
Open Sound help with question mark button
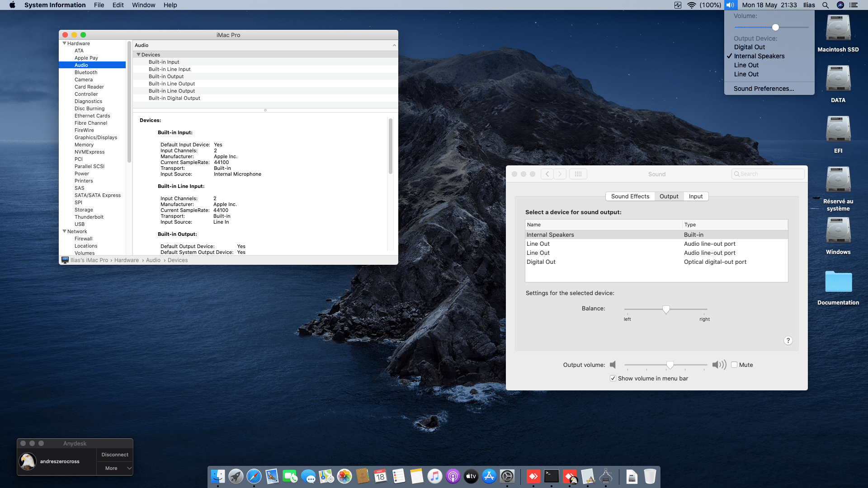788,341
